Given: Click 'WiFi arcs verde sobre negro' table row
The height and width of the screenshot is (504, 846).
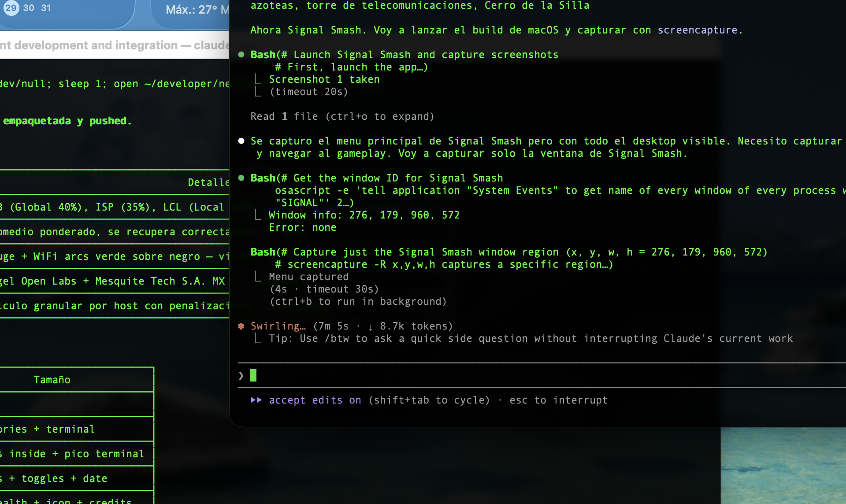Looking at the screenshot, I should pyautogui.click(x=115, y=256).
